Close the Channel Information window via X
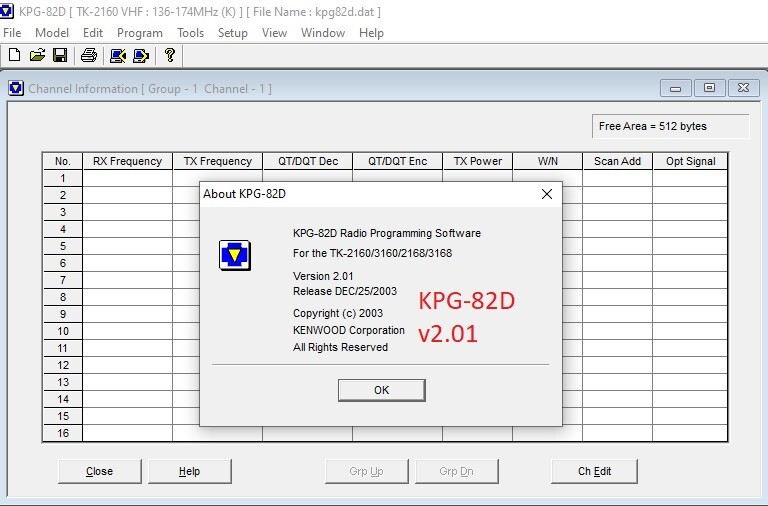Image resolution: width=768 pixels, height=506 pixels. (744, 88)
